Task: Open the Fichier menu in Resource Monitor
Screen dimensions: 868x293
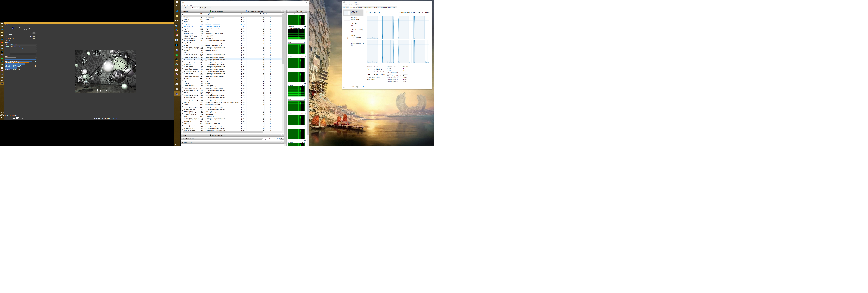Action: pyautogui.click(x=184, y=5)
